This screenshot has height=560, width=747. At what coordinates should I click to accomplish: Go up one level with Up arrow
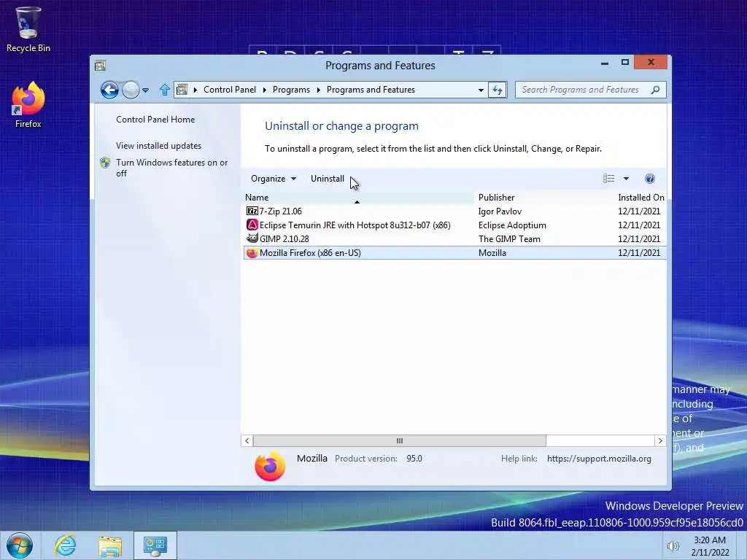[x=164, y=90]
